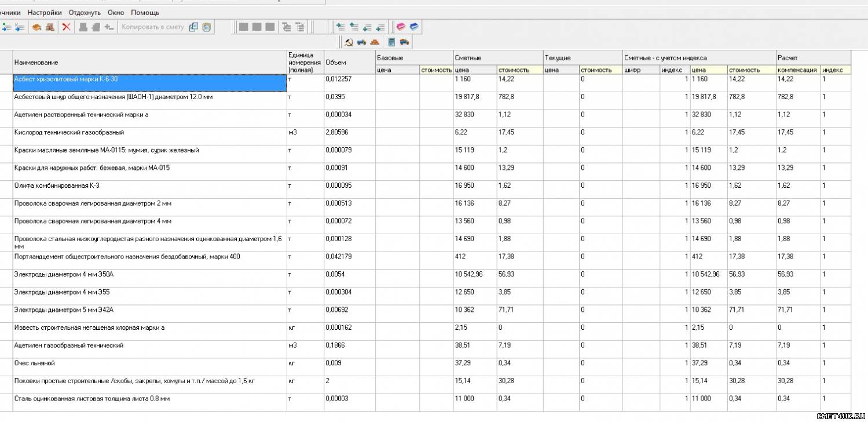
Task: Open the calculator icon in toolbar
Action: [391, 42]
